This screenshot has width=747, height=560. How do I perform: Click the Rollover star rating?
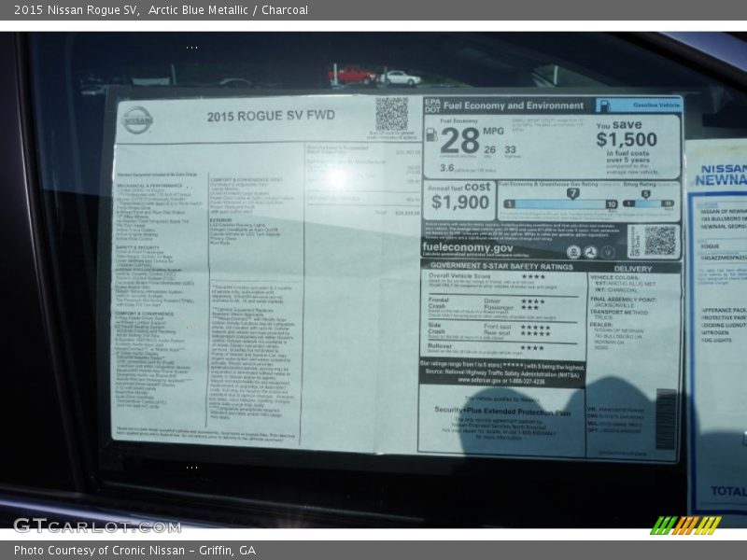click(533, 348)
